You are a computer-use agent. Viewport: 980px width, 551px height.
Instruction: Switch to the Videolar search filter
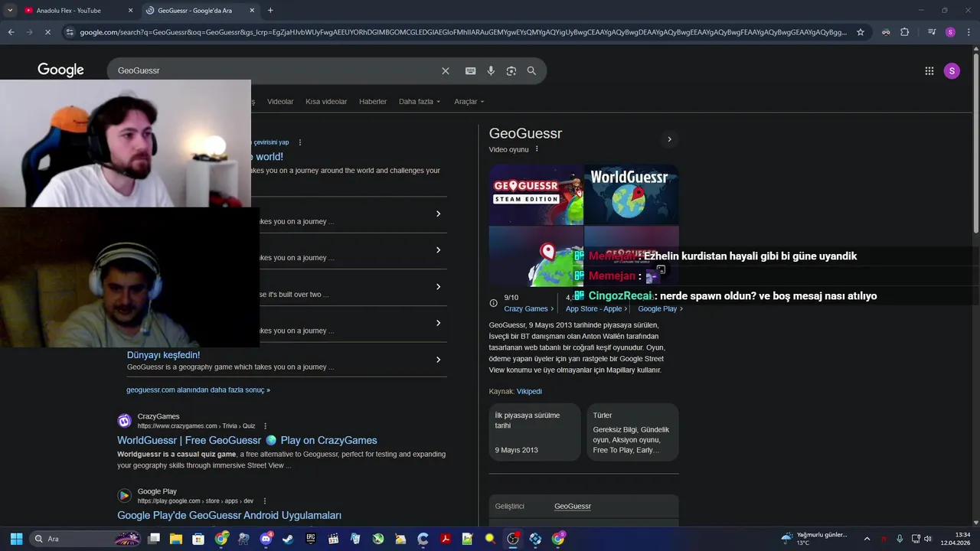pos(280,101)
